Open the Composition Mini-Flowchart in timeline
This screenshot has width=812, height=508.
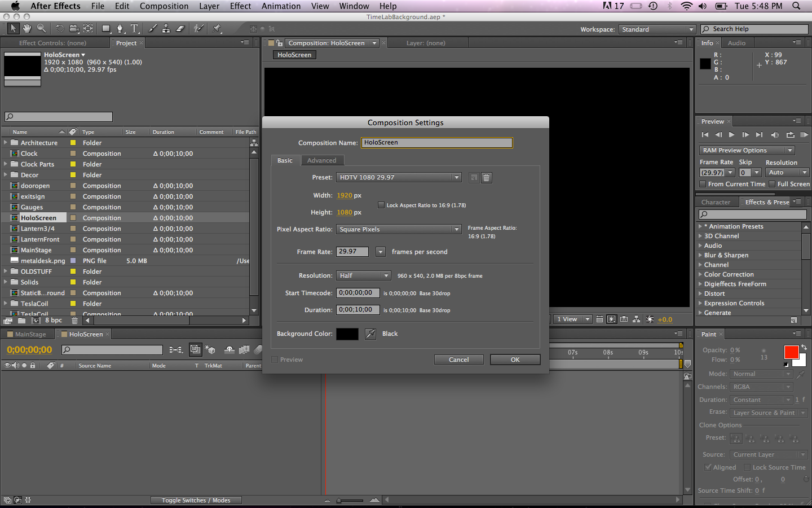pos(176,350)
